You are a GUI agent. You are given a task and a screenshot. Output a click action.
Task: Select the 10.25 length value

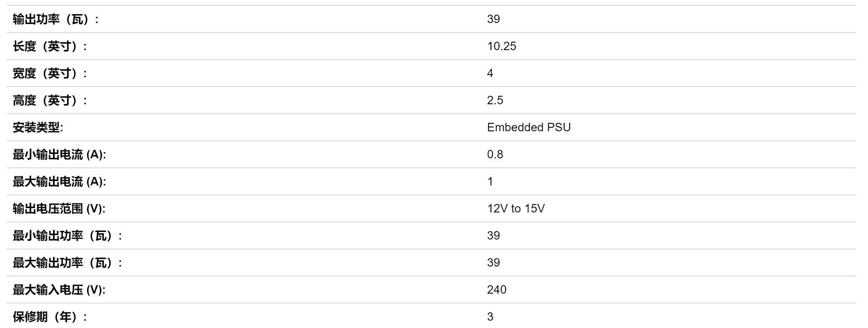502,46
